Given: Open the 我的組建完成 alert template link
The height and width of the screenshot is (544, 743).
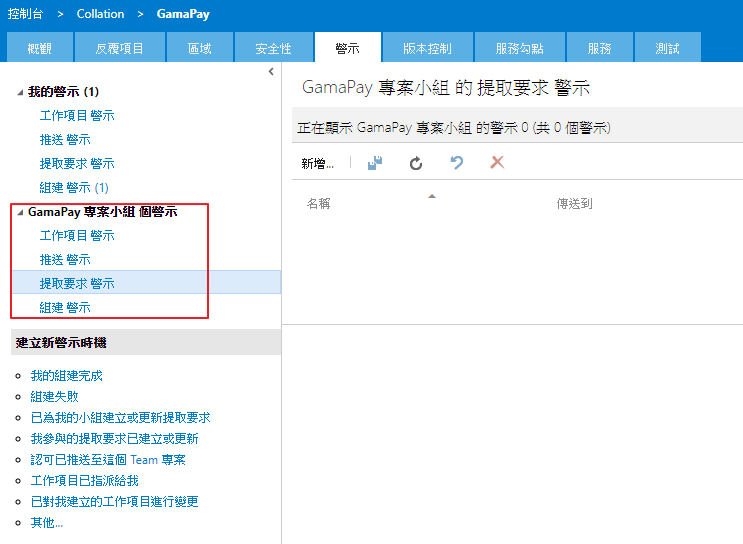Looking at the screenshot, I should point(66,376).
